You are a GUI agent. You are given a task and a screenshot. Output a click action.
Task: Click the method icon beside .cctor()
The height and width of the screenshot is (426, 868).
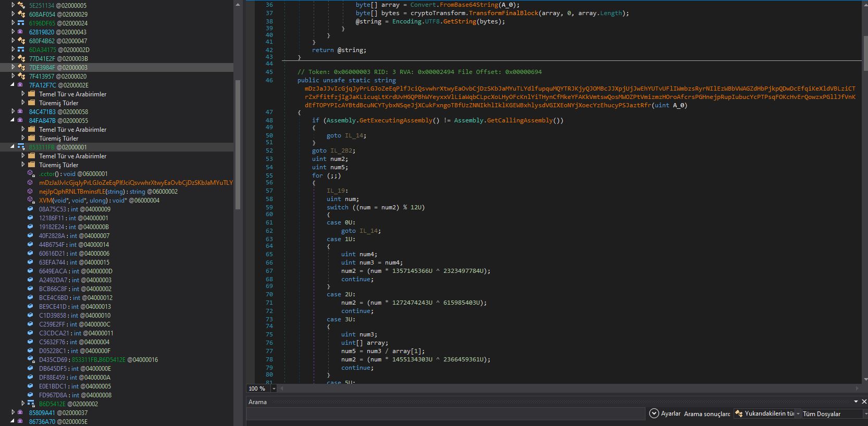(31, 173)
